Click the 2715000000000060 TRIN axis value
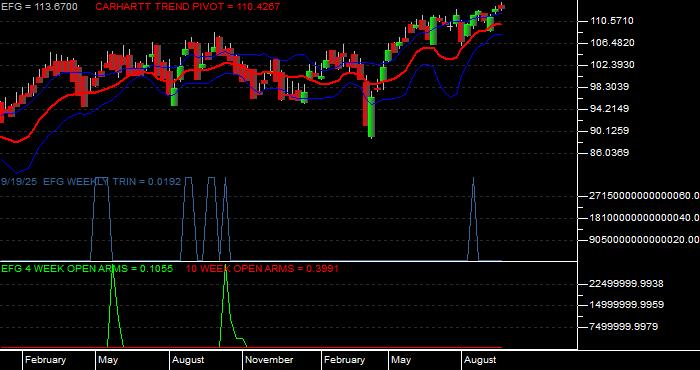 pos(644,195)
